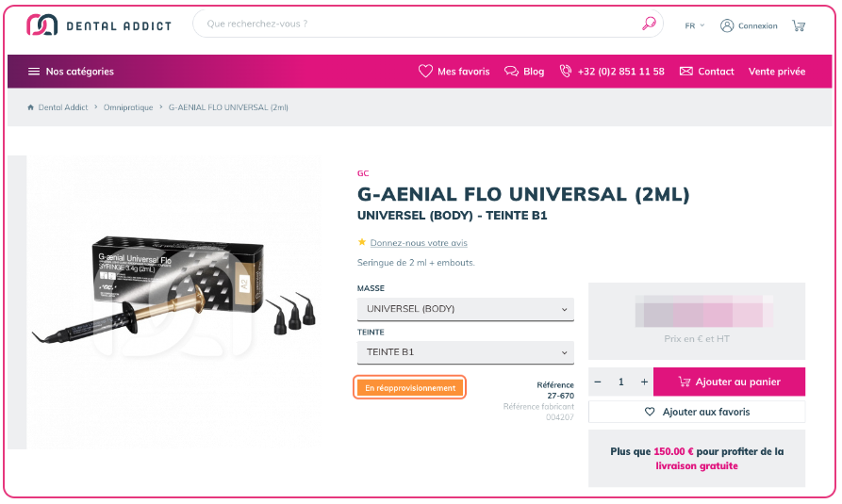Click Ajouter aux favoris button
Image resolution: width=842 pixels, height=504 pixels.
[x=697, y=412]
